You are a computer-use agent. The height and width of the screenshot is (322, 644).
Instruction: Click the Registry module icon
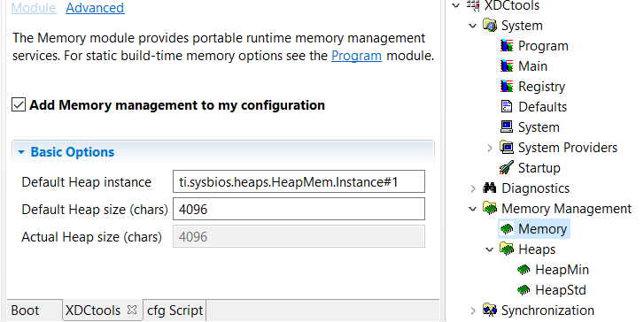tap(507, 86)
